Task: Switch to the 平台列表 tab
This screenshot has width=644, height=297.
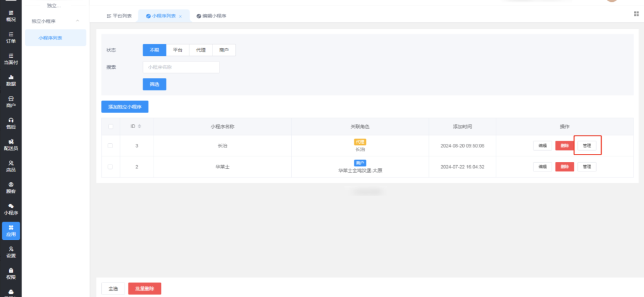Action: point(119,16)
